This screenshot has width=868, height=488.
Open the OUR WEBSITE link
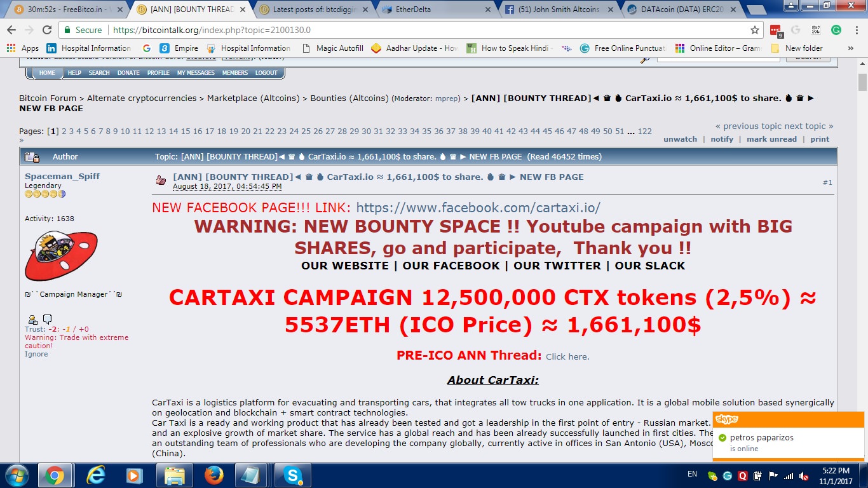click(345, 266)
